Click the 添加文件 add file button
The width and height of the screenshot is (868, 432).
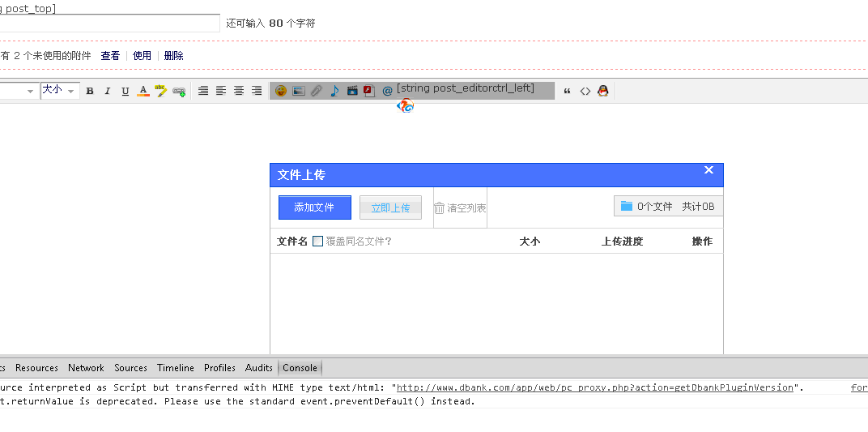coord(314,207)
